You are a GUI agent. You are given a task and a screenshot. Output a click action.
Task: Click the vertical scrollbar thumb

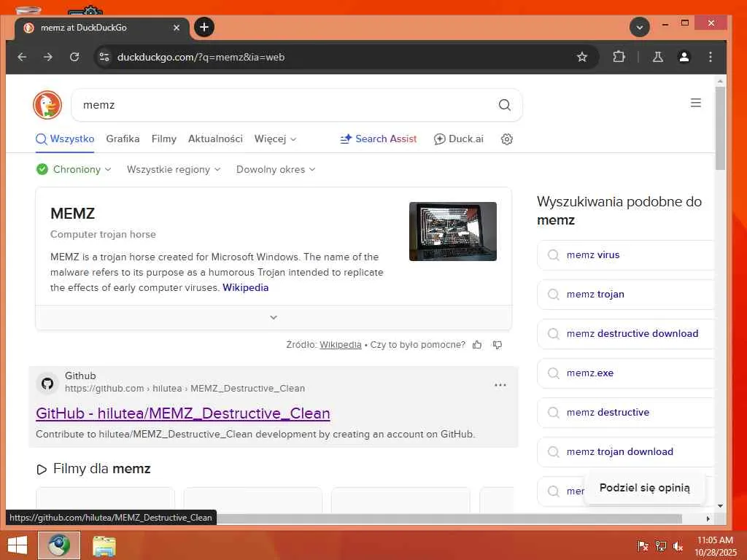(720, 128)
